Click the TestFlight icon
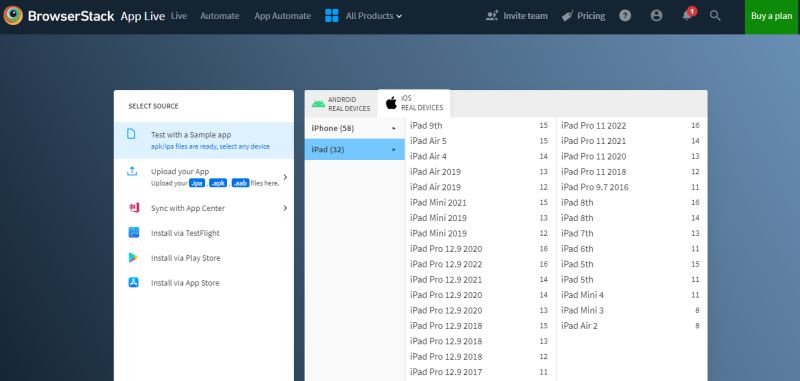800x381 pixels. coord(134,233)
